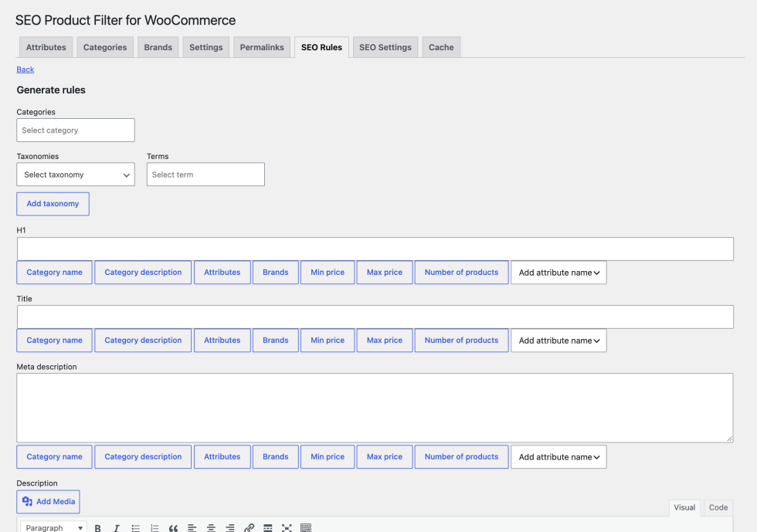Insert Category description into H1
Viewport: 757px width, 532px height.
pyautogui.click(x=143, y=273)
